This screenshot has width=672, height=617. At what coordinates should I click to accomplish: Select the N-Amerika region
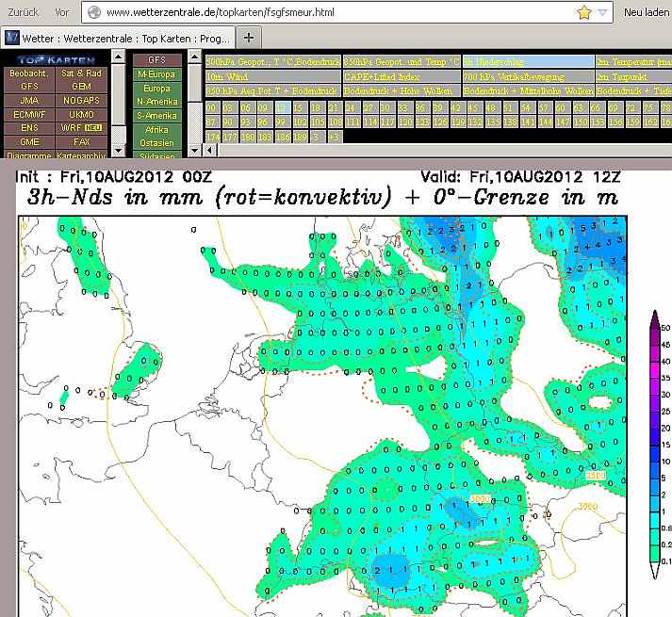[157, 101]
